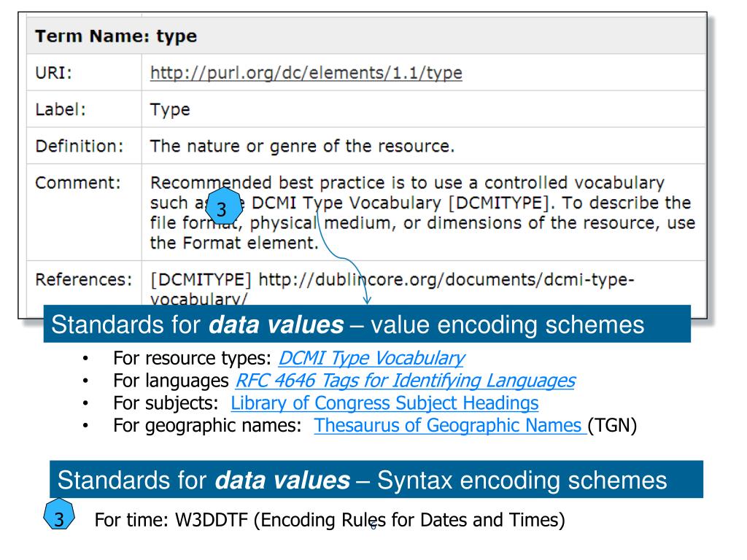Viewport: 747px width, 560px height.
Task: Open Library of Congress Subject Headings link
Action: [x=384, y=403]
